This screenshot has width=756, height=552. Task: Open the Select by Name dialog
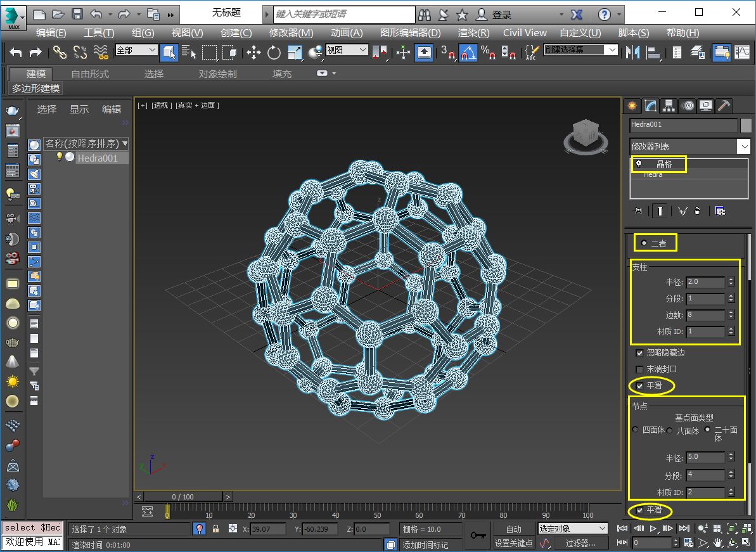point(189,52)
